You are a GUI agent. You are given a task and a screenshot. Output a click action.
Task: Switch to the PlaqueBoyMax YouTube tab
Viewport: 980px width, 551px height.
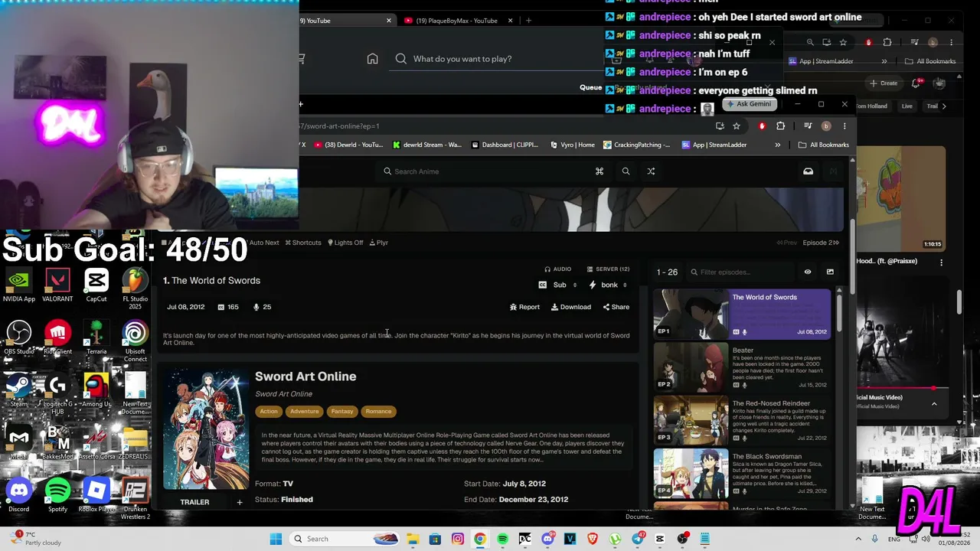(x=456, y=21)
